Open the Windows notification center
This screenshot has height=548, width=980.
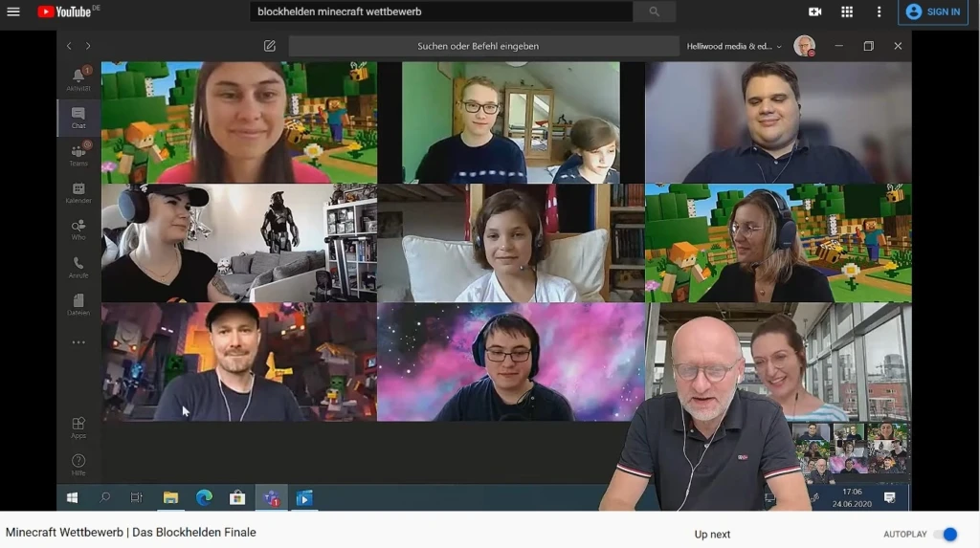[889, 497]
